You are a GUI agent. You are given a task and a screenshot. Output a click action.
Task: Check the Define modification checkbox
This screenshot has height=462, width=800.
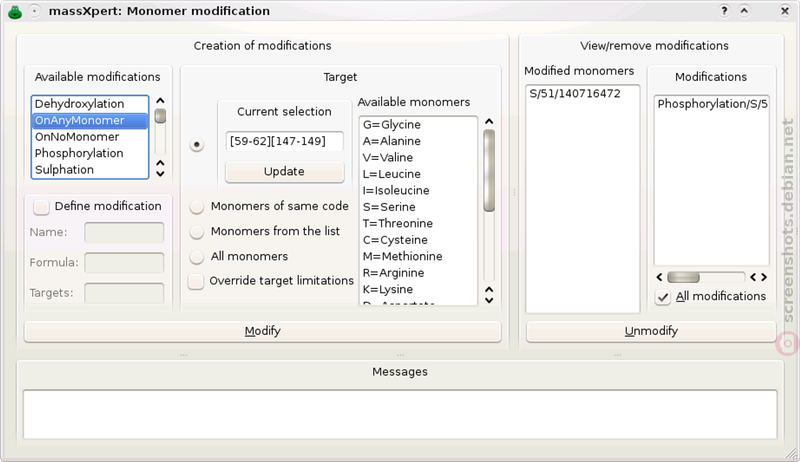(41, 207)
